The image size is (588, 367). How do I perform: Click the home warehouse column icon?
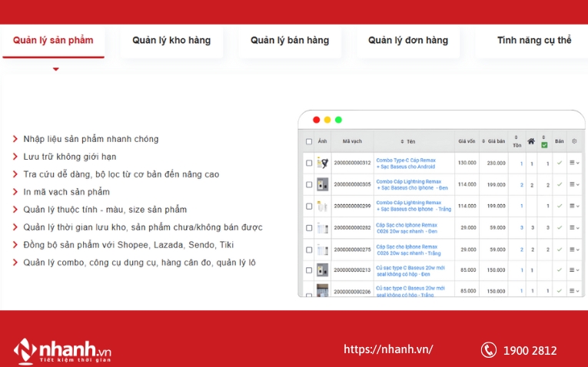click(531, 141)
